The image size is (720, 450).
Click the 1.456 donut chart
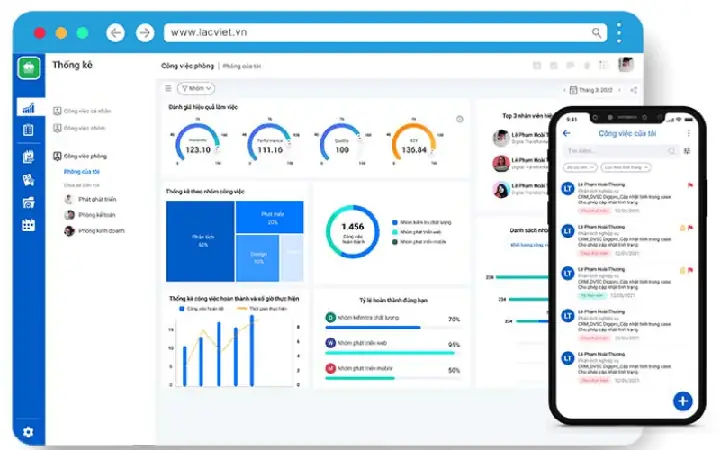click(353, 231)
